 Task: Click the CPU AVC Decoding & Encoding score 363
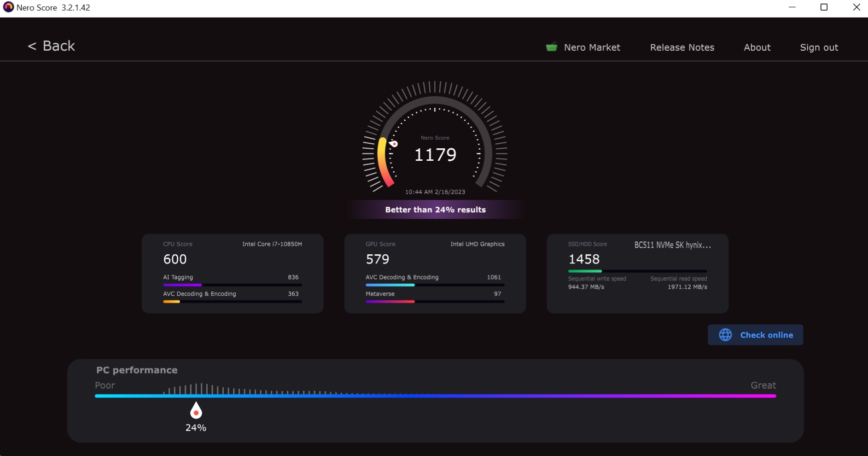(x=293, y=294)
